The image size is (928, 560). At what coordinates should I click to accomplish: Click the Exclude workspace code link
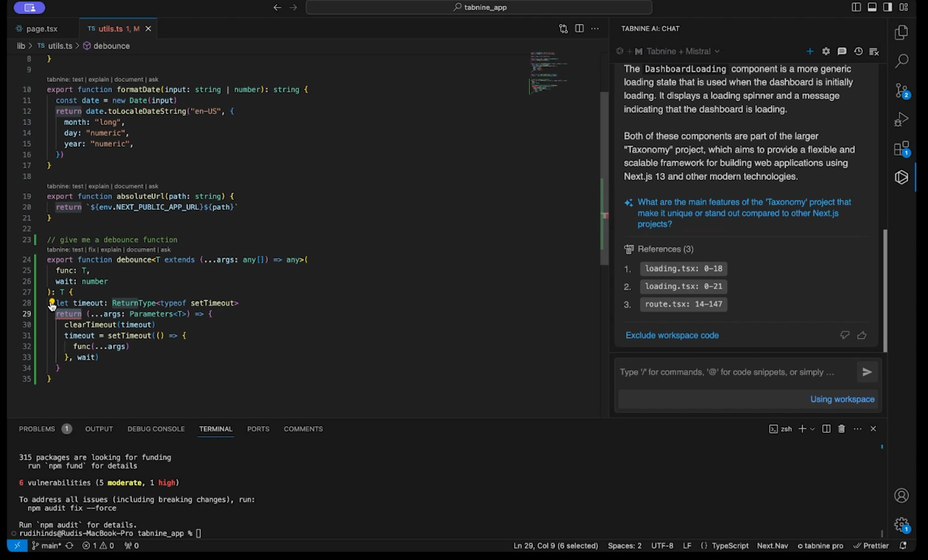click(x=672, y=335)
